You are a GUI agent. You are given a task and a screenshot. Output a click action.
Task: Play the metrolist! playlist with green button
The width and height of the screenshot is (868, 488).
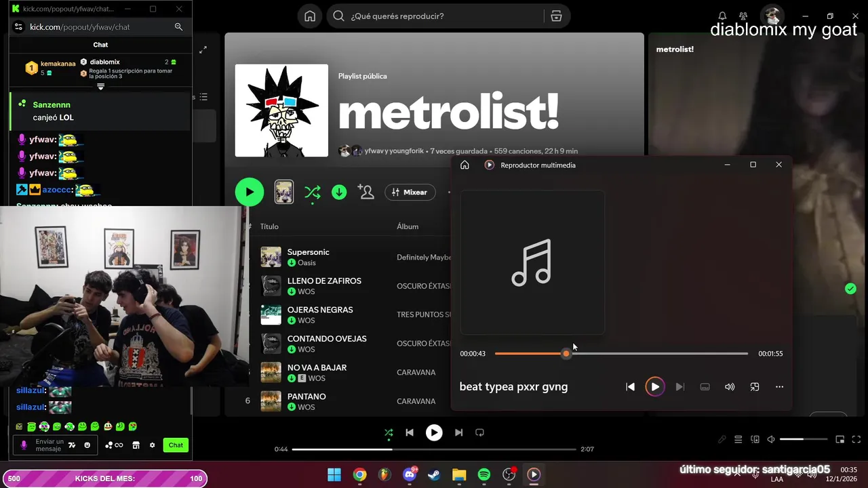250,192
